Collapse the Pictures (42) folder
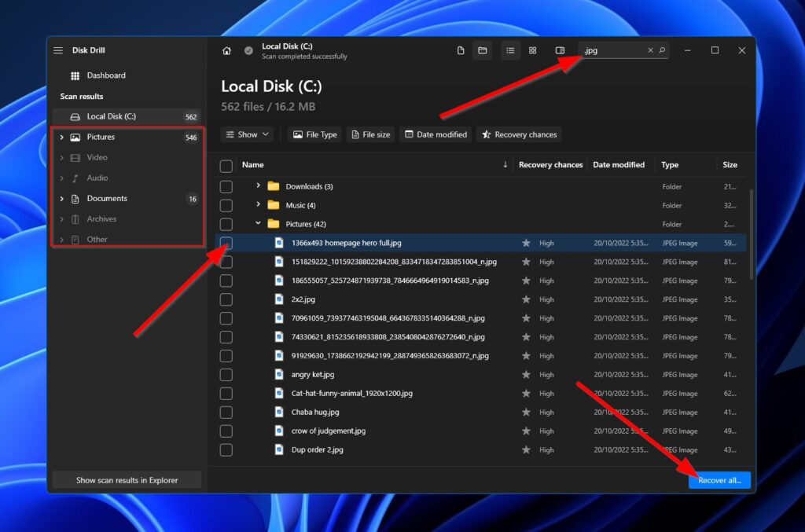The image size is (805, 532). coord(258,223)
